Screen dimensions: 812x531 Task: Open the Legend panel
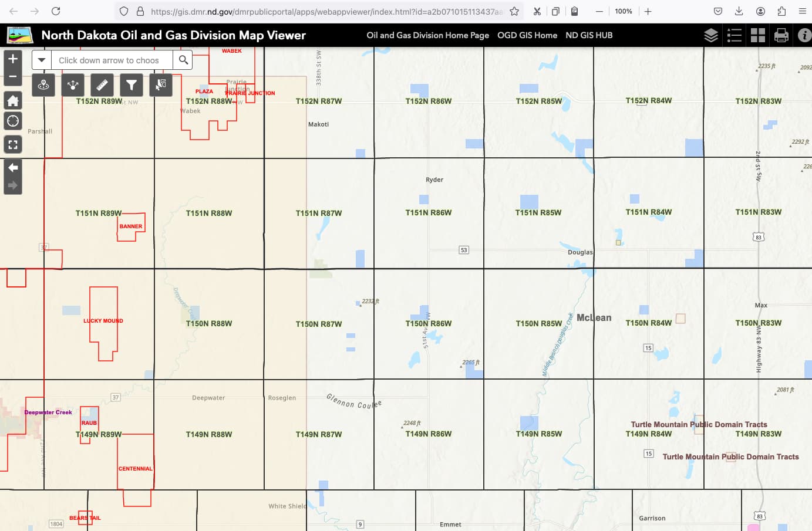coord(734,35)
